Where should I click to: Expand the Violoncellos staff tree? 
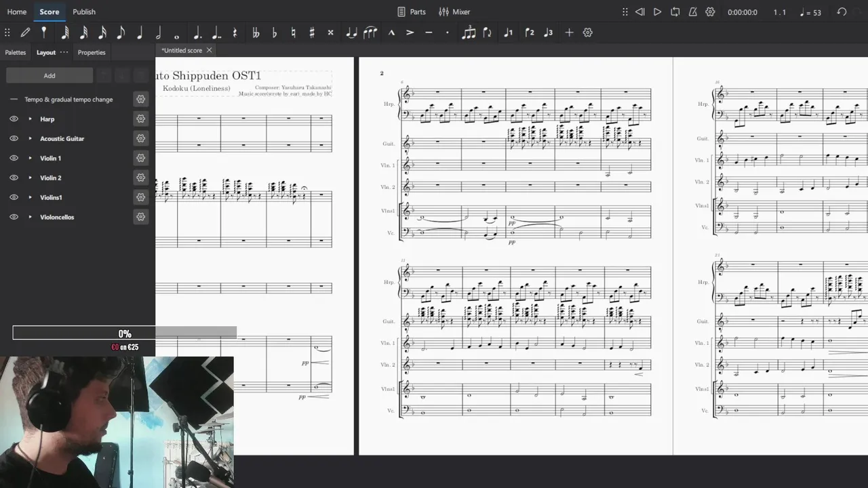pyautogui.click(x=30, y=217)
